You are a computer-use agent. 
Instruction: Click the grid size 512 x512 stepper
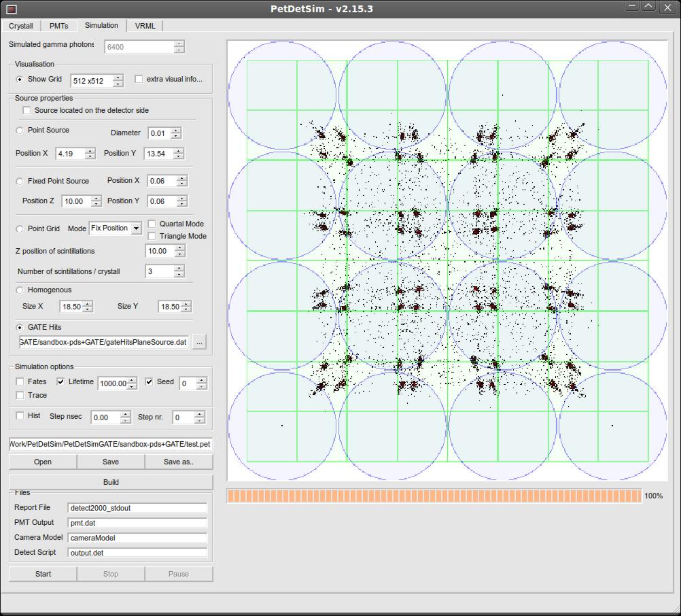118,81
